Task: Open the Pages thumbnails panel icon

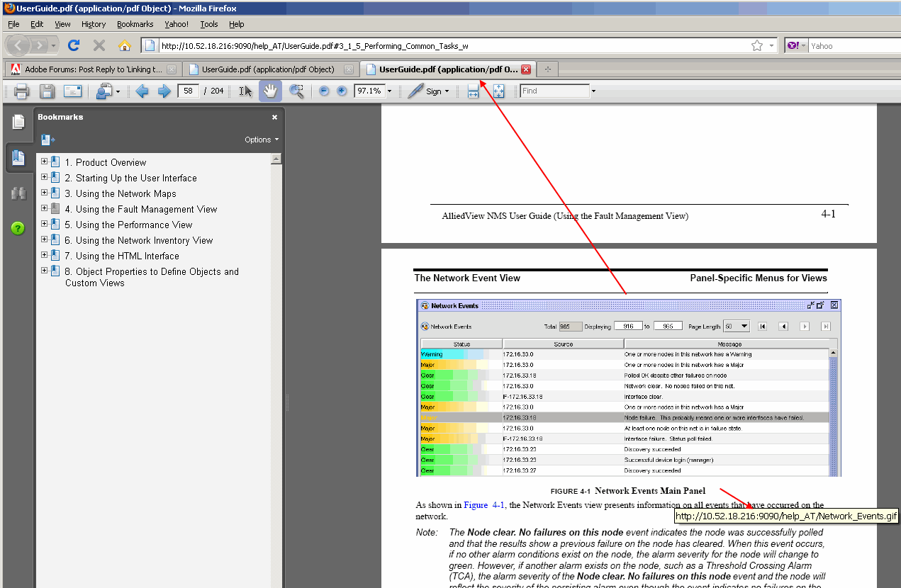Action: pos(18,122)
